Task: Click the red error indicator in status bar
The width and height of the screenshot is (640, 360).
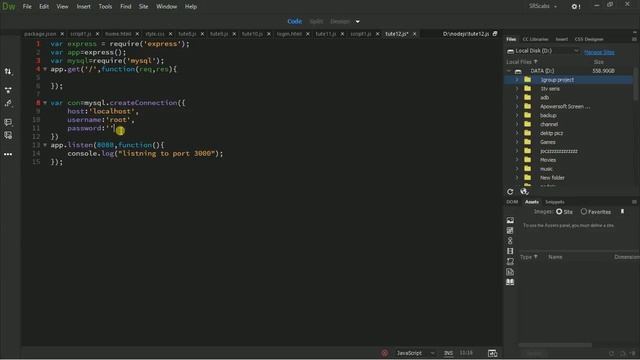Action: click(384, 353)
